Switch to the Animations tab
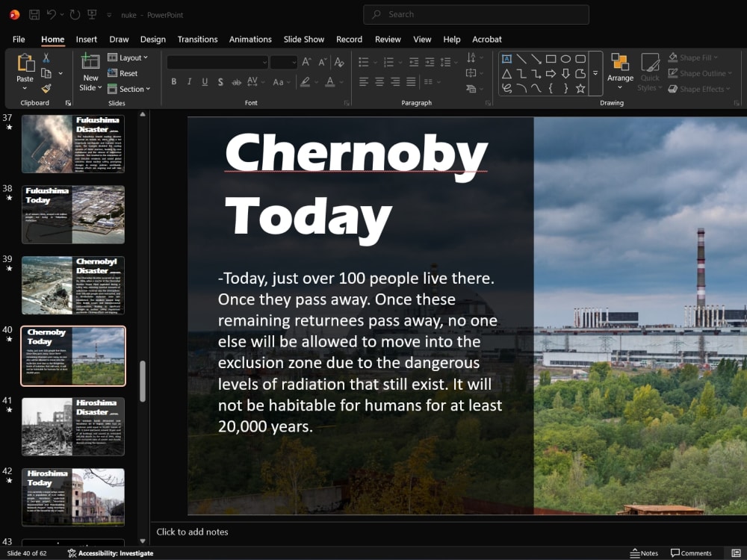Viewport: 747px width, 560px height. [x=250, y=39]
